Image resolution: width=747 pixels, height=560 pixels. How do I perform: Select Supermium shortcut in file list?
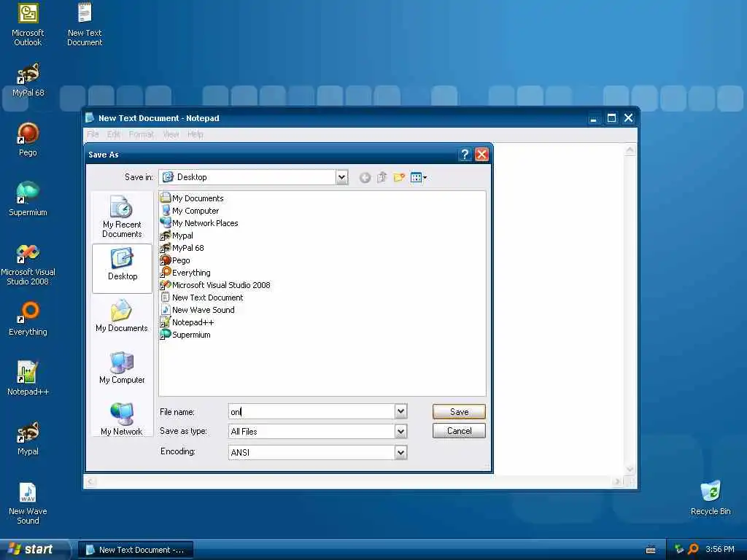pos(185,334)
